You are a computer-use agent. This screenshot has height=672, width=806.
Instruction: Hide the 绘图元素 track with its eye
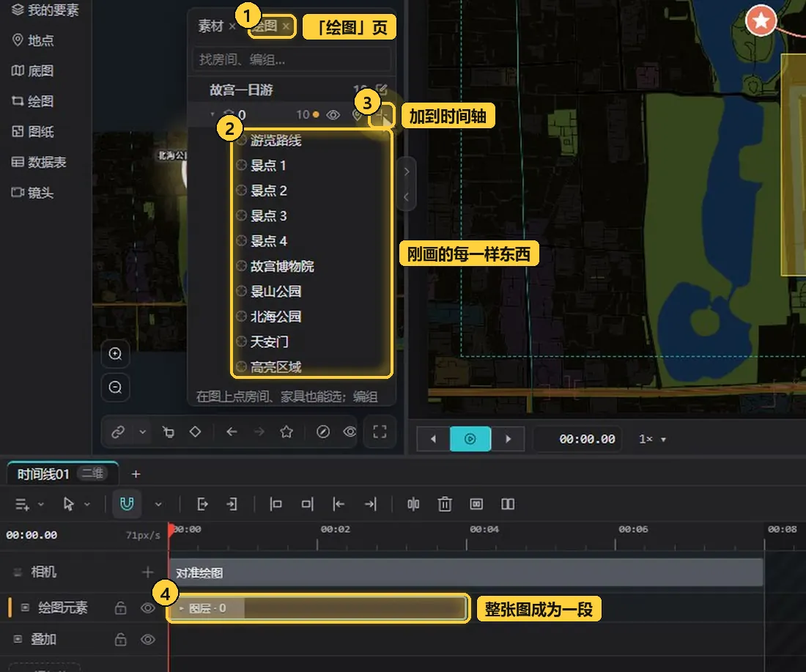pos(147,608)
